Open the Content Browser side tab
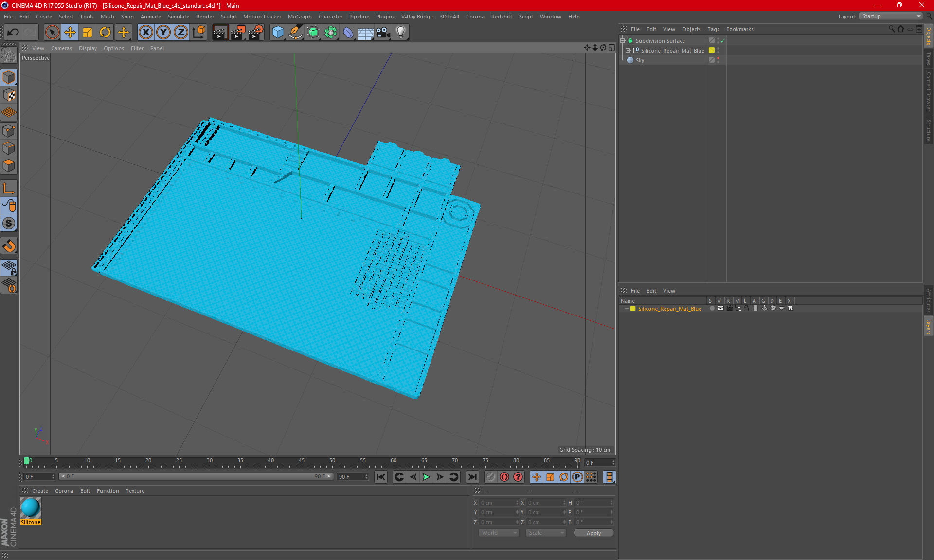This screenshot has height=560, width=934. [x=928, y=91]
